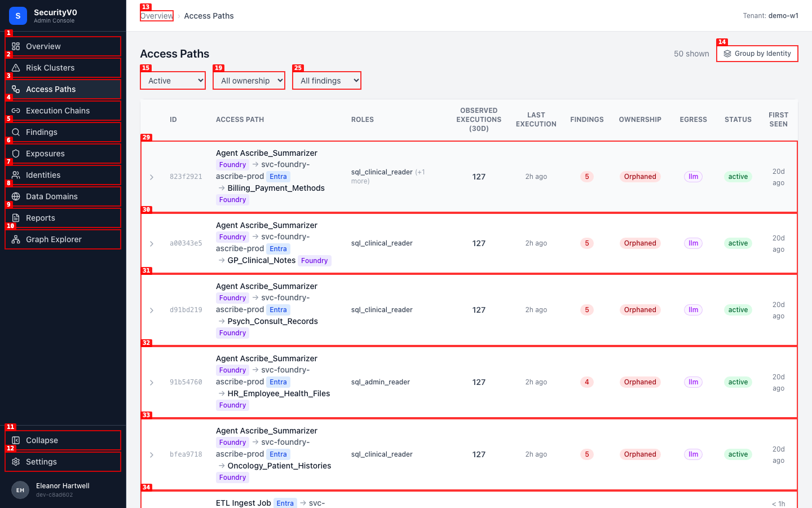812x508 pixels.
Task: Open the All findings filter dropdown
Action: 326,81
